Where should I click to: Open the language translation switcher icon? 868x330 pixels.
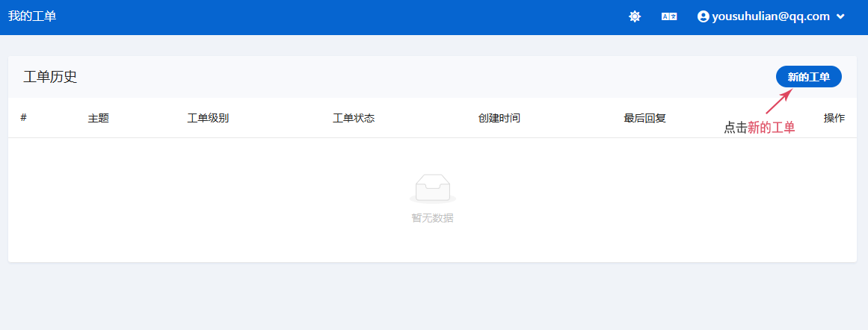[x=669, y=16]
